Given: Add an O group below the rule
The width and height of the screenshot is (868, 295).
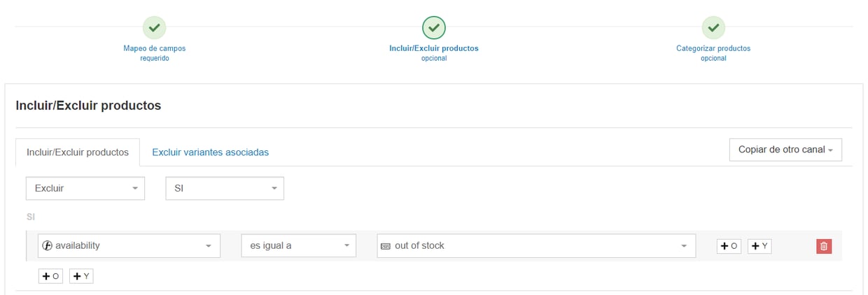Looking at the screenshot, I should point(50,276).
